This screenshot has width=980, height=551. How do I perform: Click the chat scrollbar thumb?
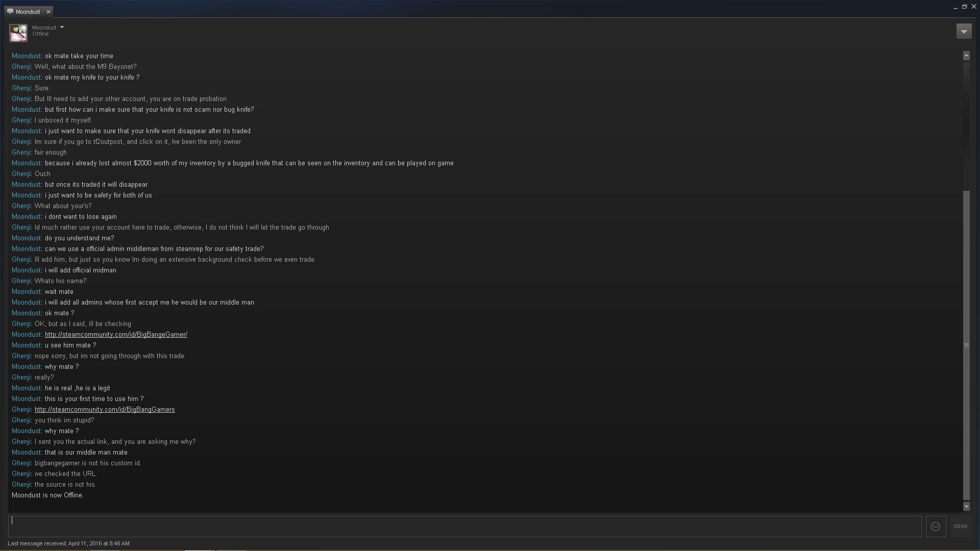pyautogui.click(x=966, y=345)
